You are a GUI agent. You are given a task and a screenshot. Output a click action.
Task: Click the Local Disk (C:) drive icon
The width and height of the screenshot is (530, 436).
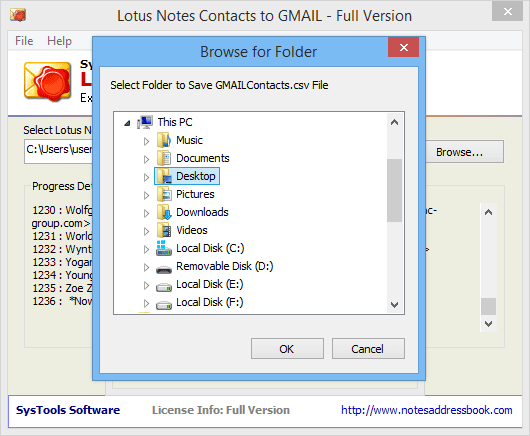(x=164, y=248)
